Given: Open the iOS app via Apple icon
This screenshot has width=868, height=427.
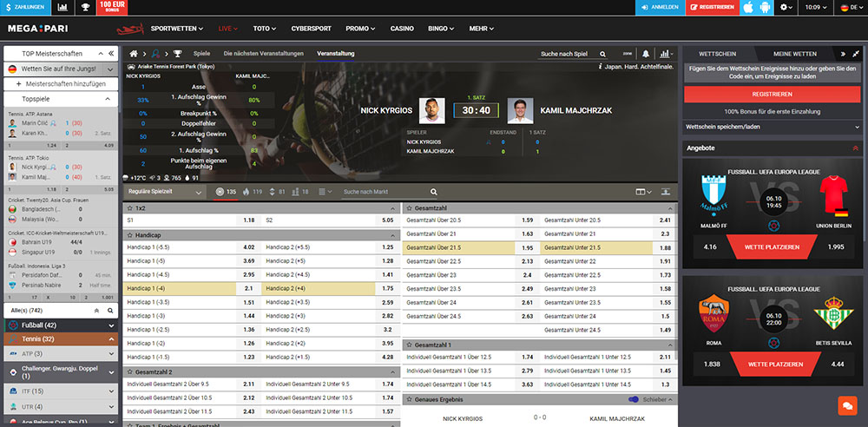Looking at the screenshot, I should (x=748, y=7).
